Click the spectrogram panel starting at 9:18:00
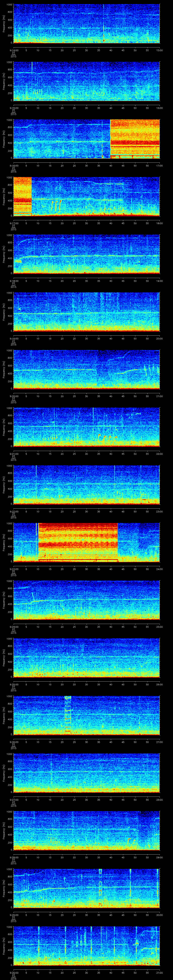Screen dimensions: 173x980 [86, 255]
